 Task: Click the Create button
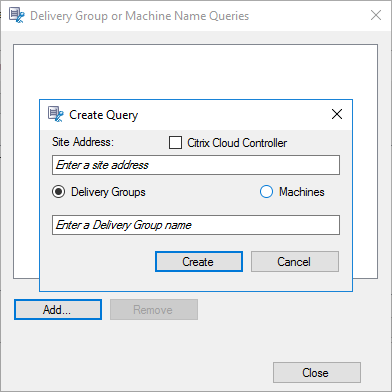pyautogui.click(x=199, y=262)
